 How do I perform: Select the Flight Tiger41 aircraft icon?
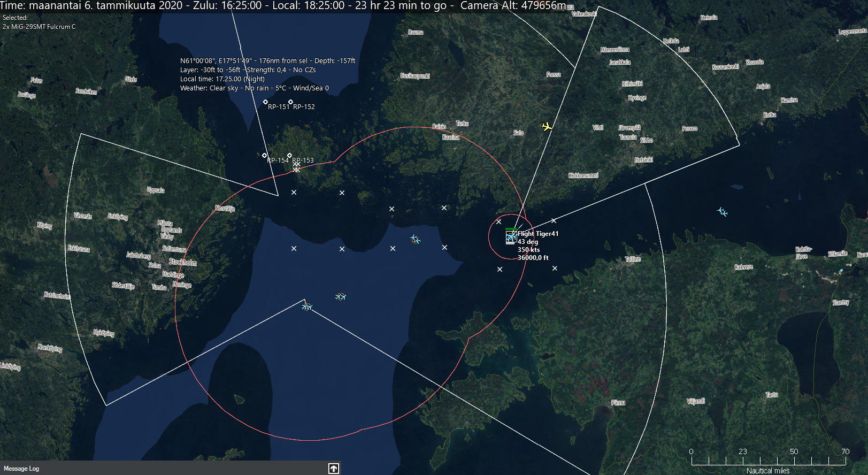tap(511, 236)
